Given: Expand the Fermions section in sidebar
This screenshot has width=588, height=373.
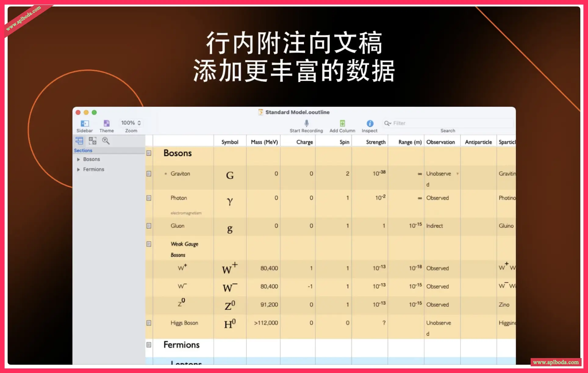Looking at the screenshot, I should coord(78,169).
